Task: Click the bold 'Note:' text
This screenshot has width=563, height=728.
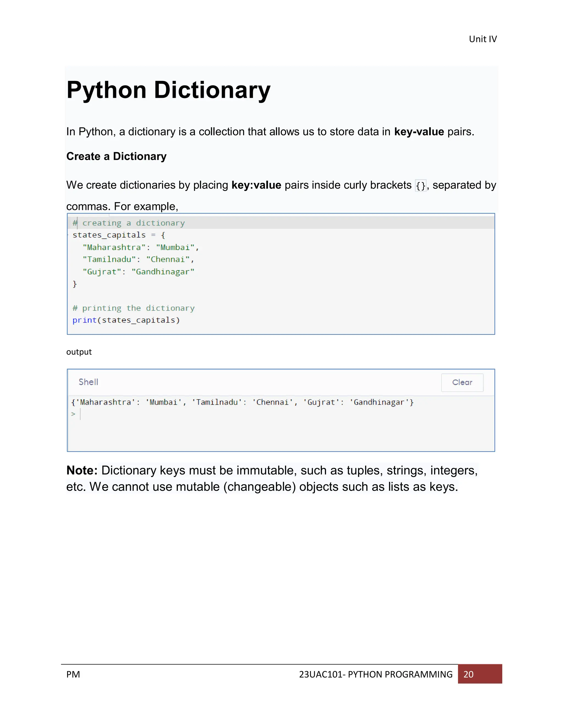Action: point(82,470)
